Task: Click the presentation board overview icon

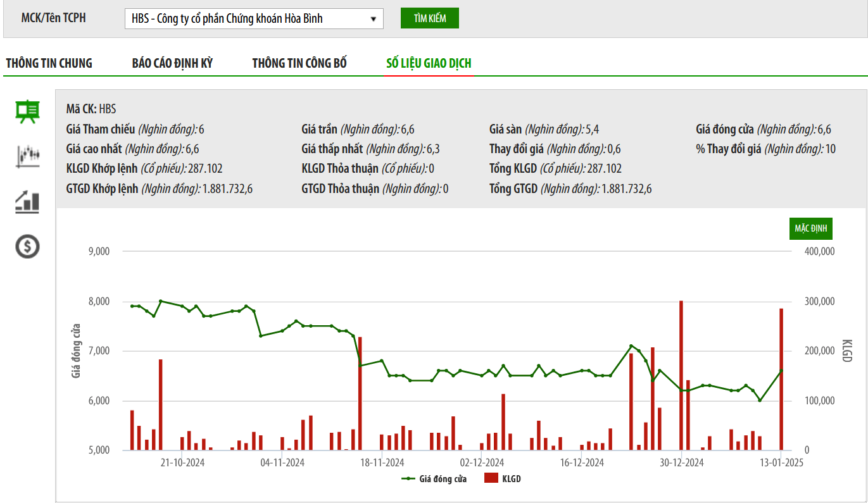Action: (27, 112)
